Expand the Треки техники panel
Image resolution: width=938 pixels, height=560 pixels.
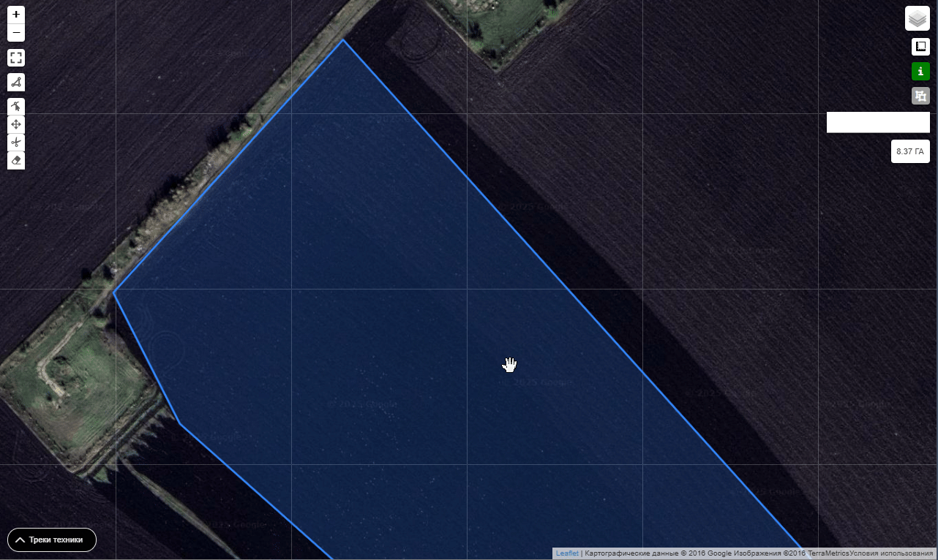[52, 540]
